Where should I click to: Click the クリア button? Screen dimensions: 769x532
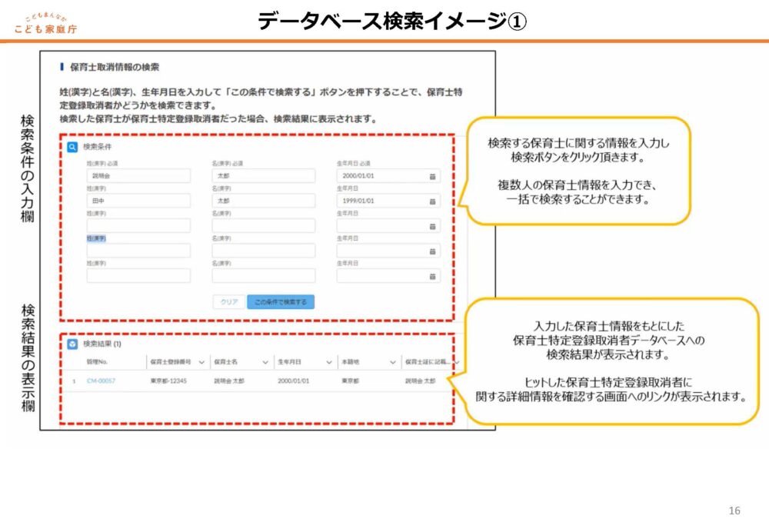tap(229, 302)
